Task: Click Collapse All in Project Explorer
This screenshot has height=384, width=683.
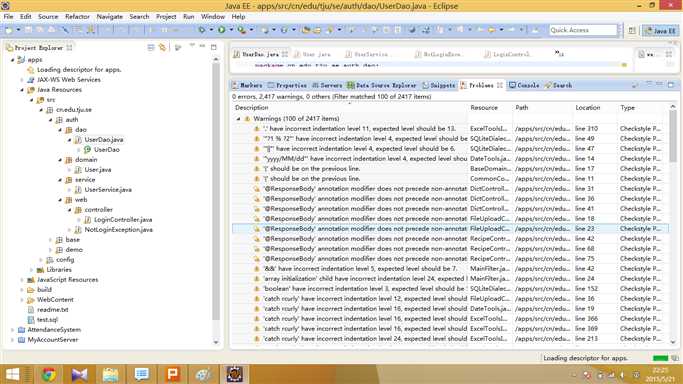Action: pos(151,47)
